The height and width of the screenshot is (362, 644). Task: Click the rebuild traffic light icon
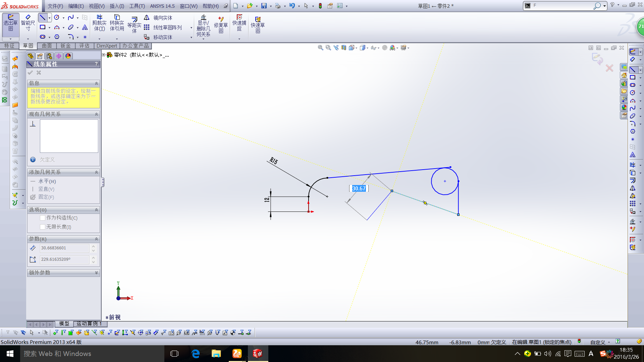click(x=320, y=6)
